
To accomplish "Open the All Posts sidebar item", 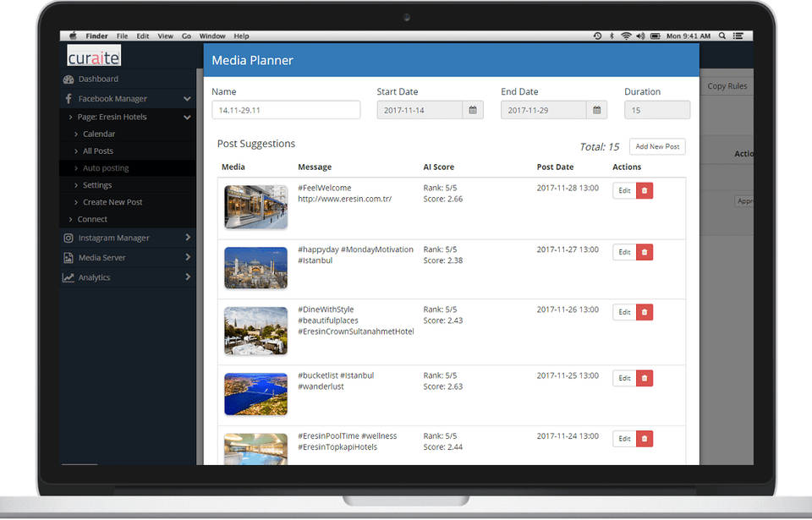I will (97, 151).
